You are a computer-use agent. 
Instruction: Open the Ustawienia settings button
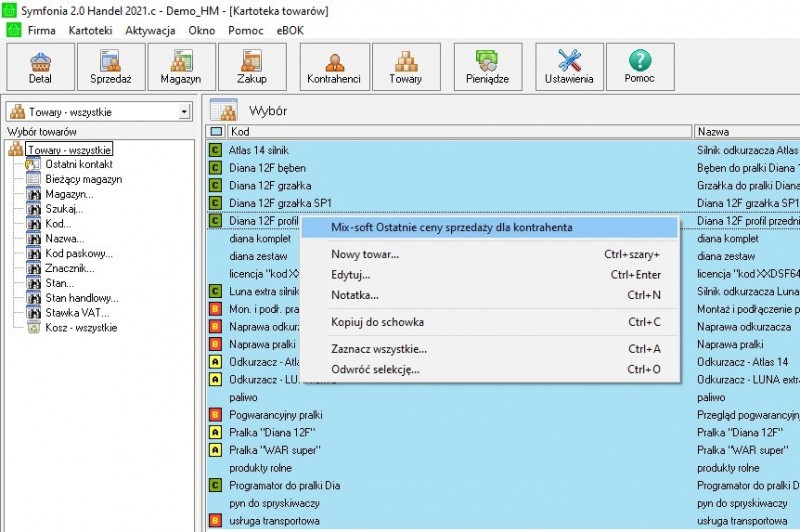[x=569, y=67]
